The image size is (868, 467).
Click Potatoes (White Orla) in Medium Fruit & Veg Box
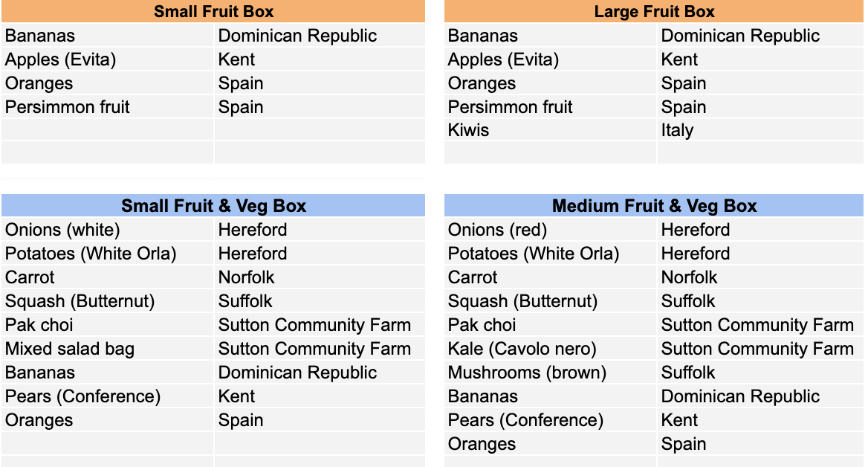550,253
